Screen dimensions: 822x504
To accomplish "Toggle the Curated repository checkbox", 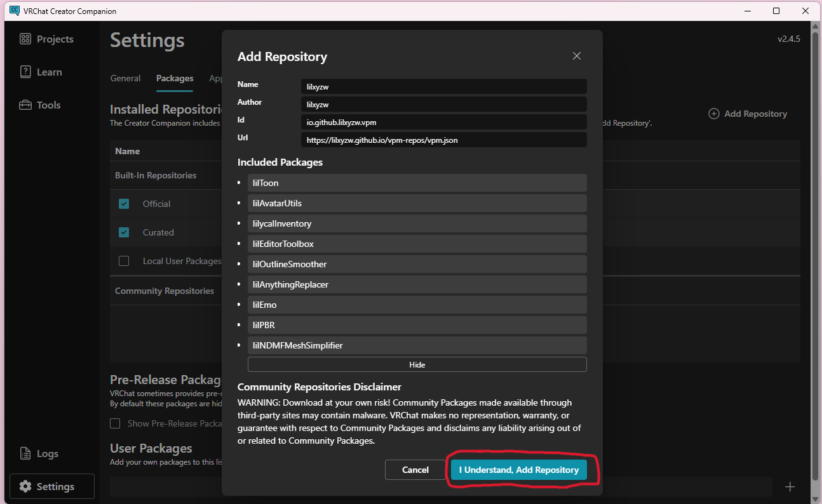I will (x=124, y=232).
